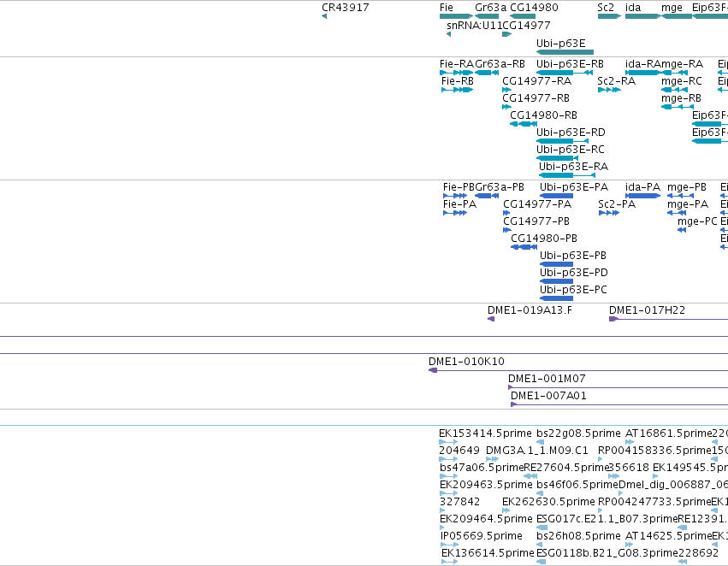Click the Fie-RA transcript label

[457, 64]
